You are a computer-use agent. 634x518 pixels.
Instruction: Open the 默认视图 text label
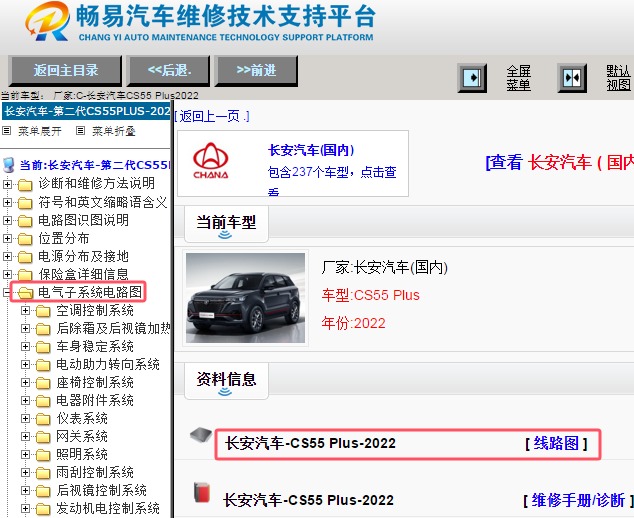[x=619, y=78]
